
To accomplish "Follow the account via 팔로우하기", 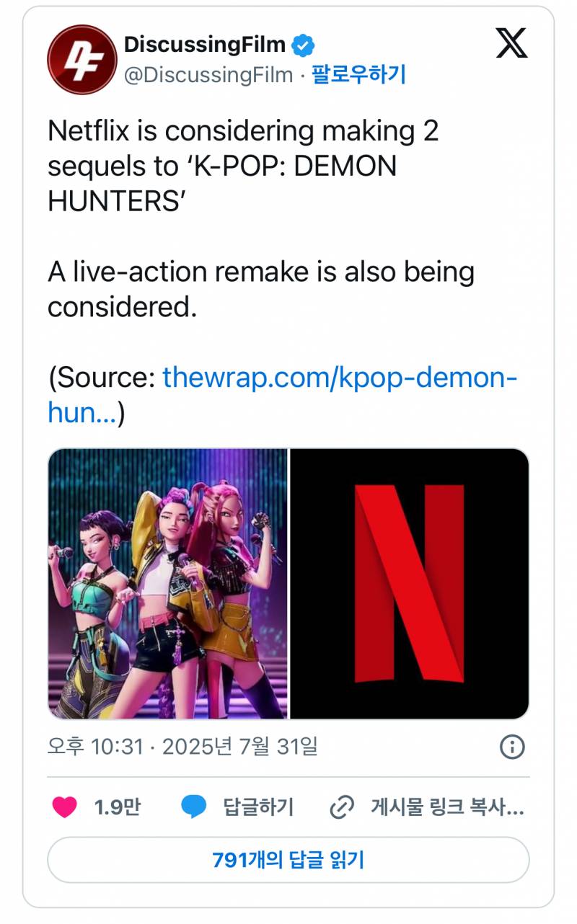I will click(358, 75).
